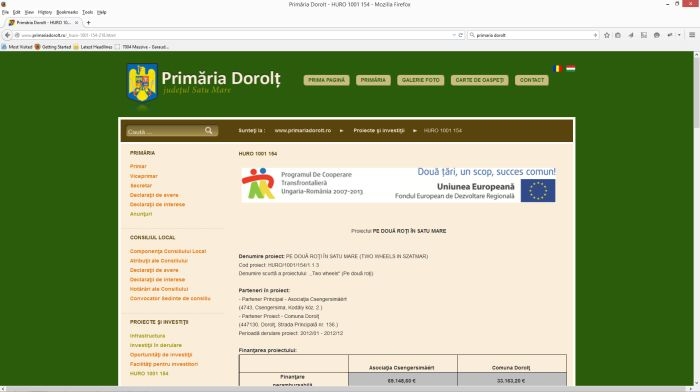Viewport: 700px width, 392px height.
Task: Open a new tab with plus button
Action: click(88, 22)
